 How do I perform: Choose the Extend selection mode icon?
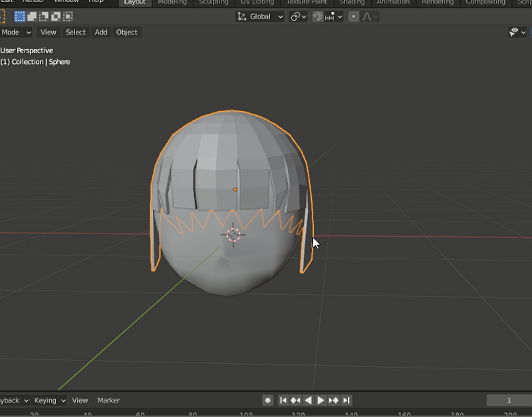pos(32,16)
